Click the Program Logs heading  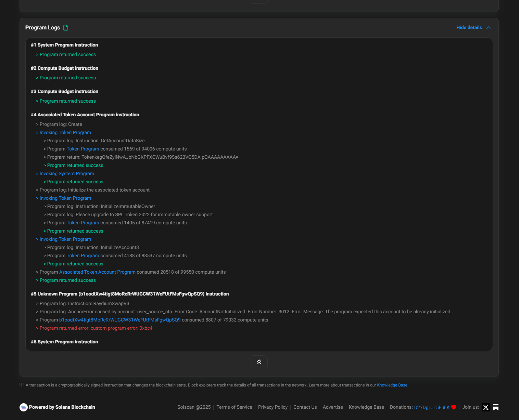click(42, 28)
